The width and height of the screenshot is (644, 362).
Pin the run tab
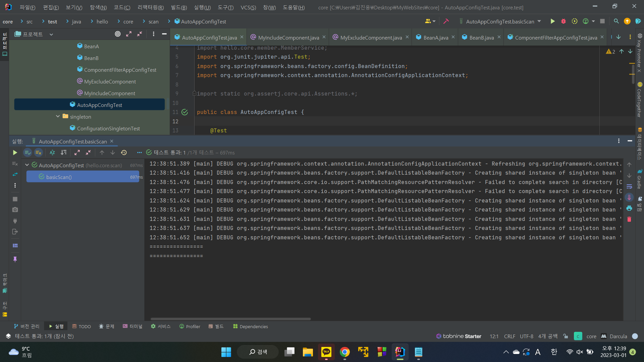(x=15, y=259)
